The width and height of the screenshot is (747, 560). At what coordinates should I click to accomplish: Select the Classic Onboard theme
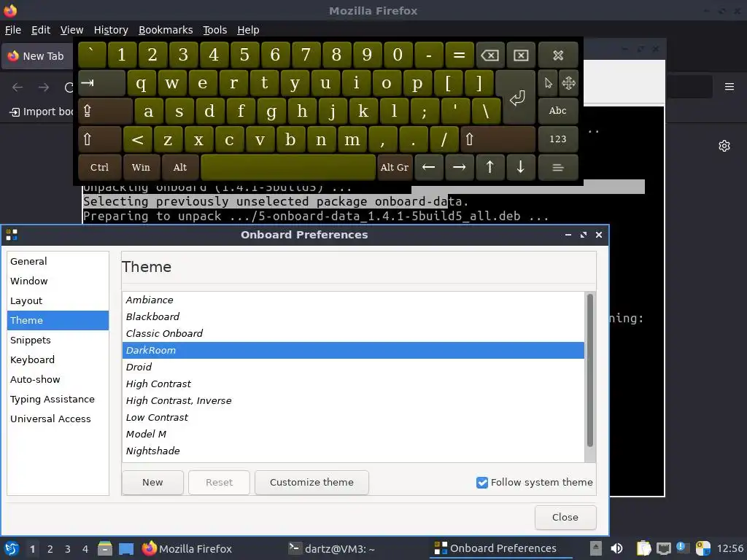pos(353,333)
